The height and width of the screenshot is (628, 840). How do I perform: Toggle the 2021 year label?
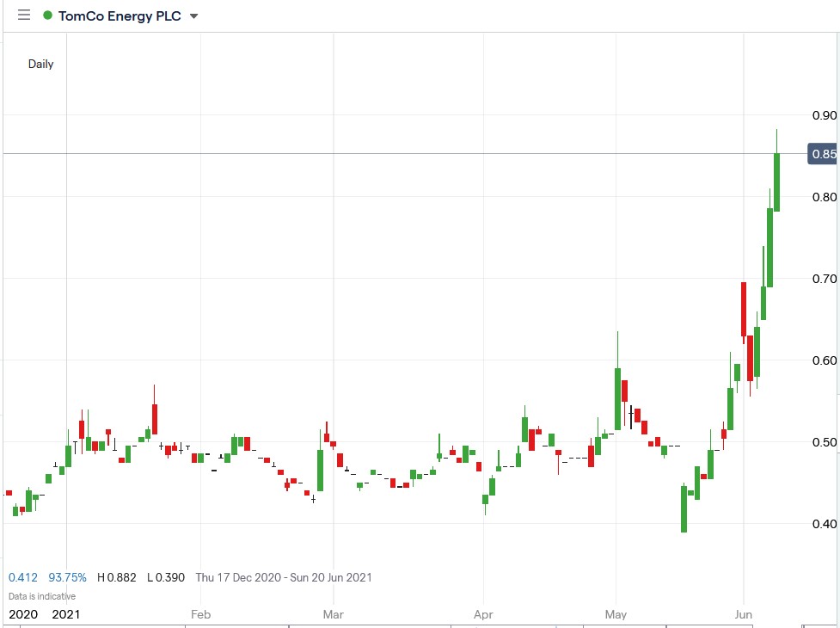pyautogui.click(x=66, y=614)
